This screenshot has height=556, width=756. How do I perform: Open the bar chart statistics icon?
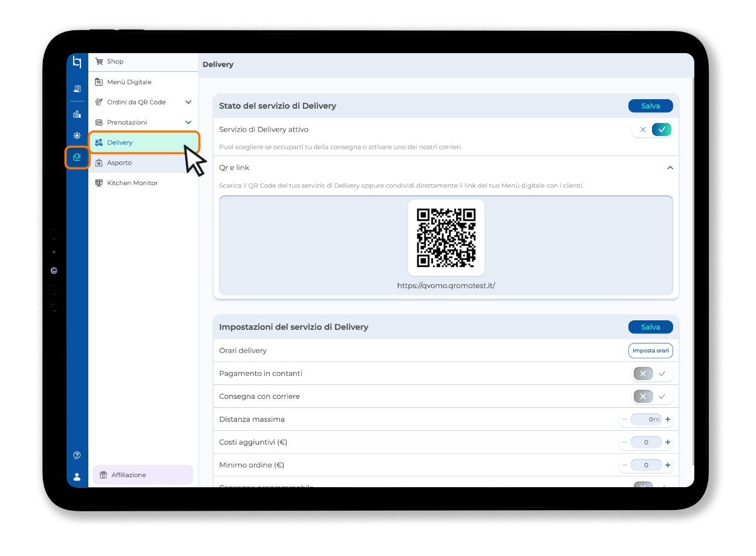pos(77,114)
